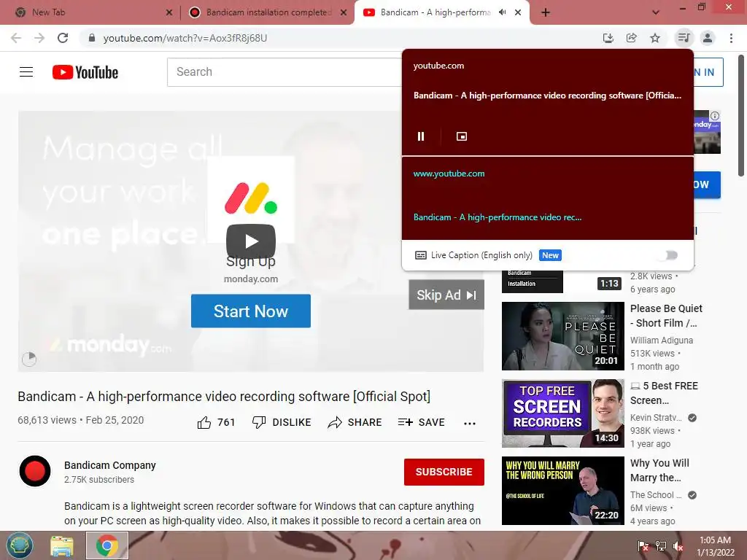Viewport: 747px width, 560px height.
Task: Open Bandicam Installation video thumbnail
Action: (x=562, y=281)
